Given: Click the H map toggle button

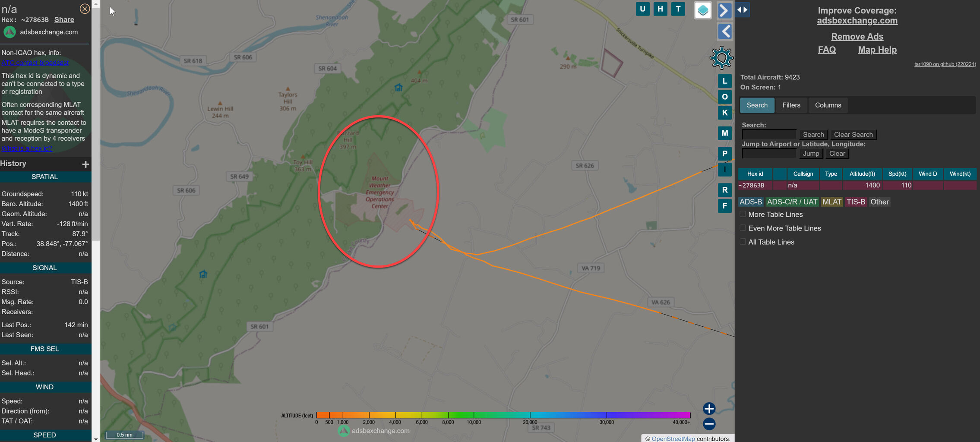Looking at the screenshot, I should click(x=660, y=9).
